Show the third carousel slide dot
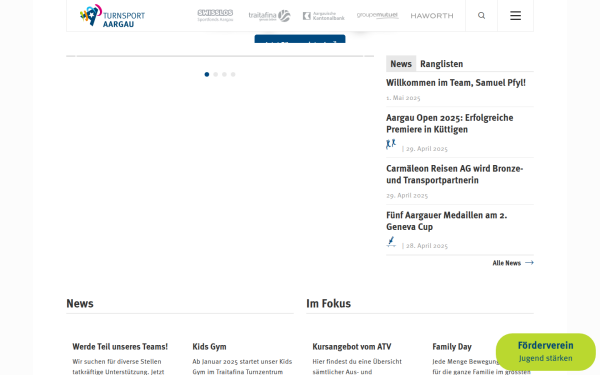600x375 pixels. pyautogui.click(x=224, y=74)
